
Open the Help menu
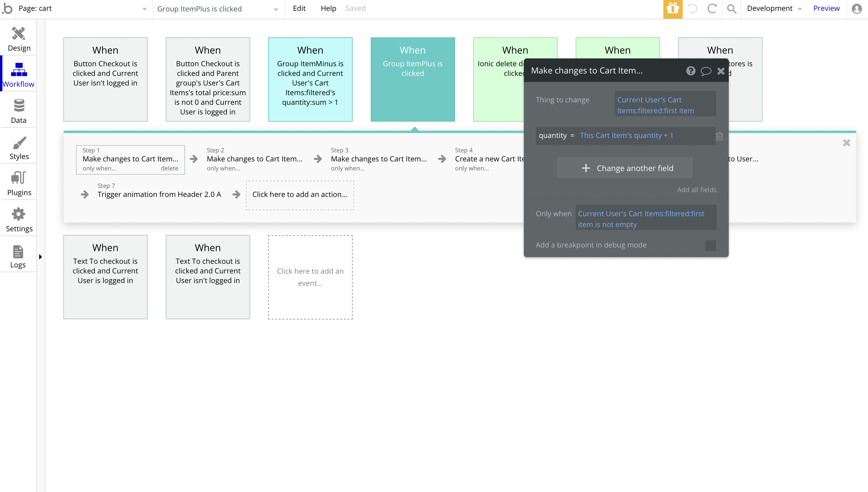(328, 8)
